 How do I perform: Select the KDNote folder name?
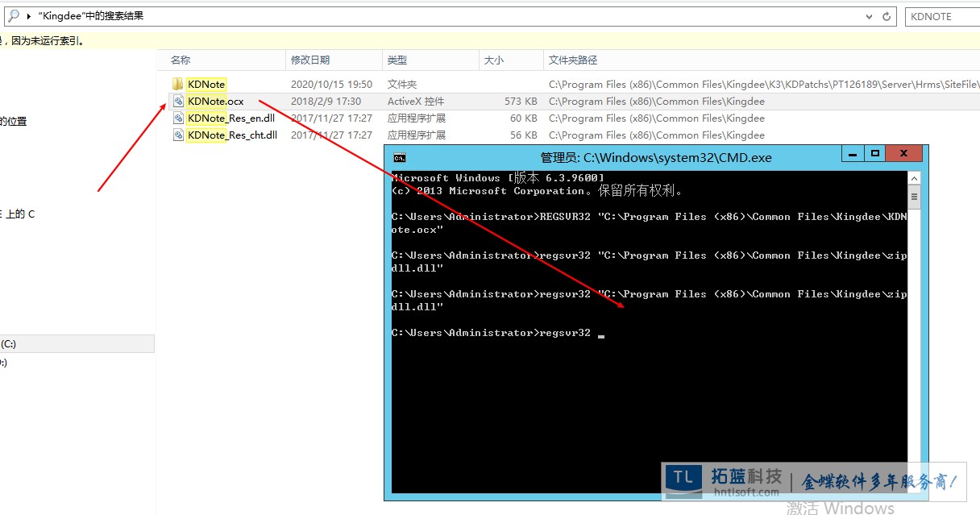click(206, 84)
